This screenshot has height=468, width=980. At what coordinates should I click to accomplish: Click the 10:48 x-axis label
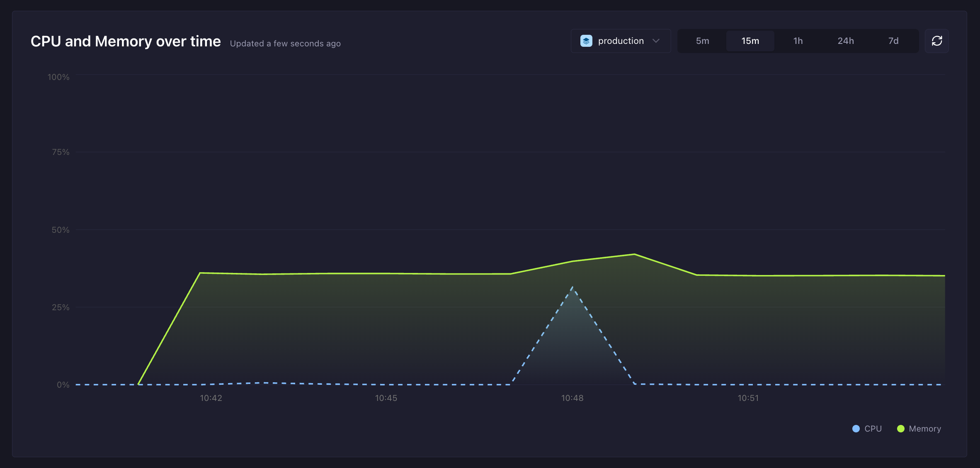[572, 398]
